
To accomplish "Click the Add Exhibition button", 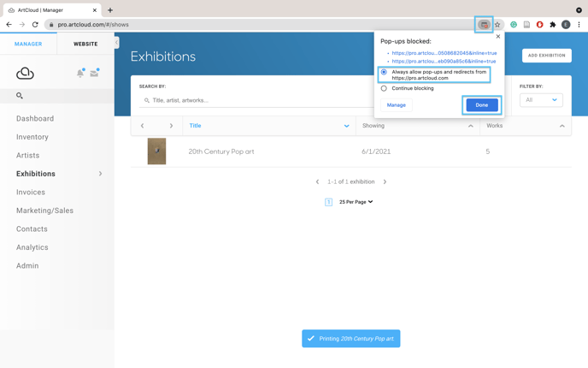I will tap(546, 56).
